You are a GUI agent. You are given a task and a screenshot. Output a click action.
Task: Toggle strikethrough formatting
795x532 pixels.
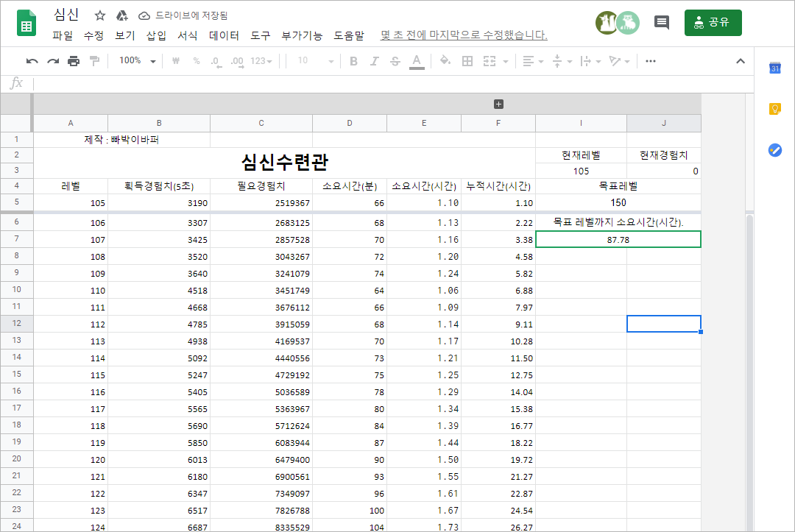[395, 61]
